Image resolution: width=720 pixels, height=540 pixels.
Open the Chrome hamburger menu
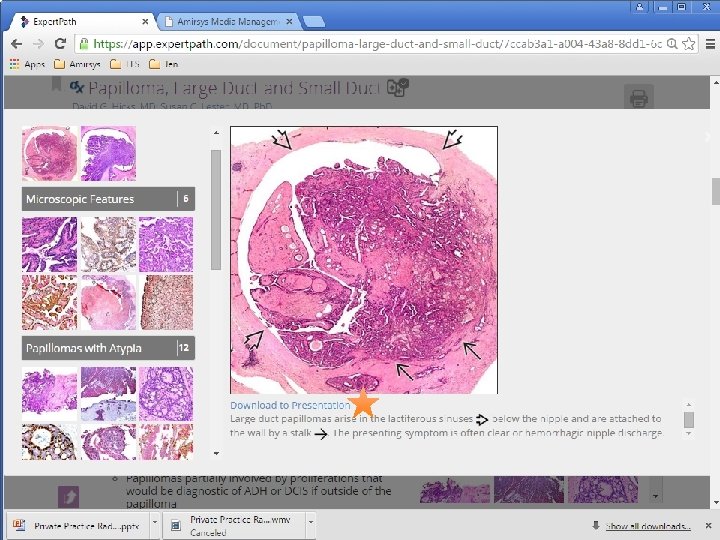[x=710, y=44]
